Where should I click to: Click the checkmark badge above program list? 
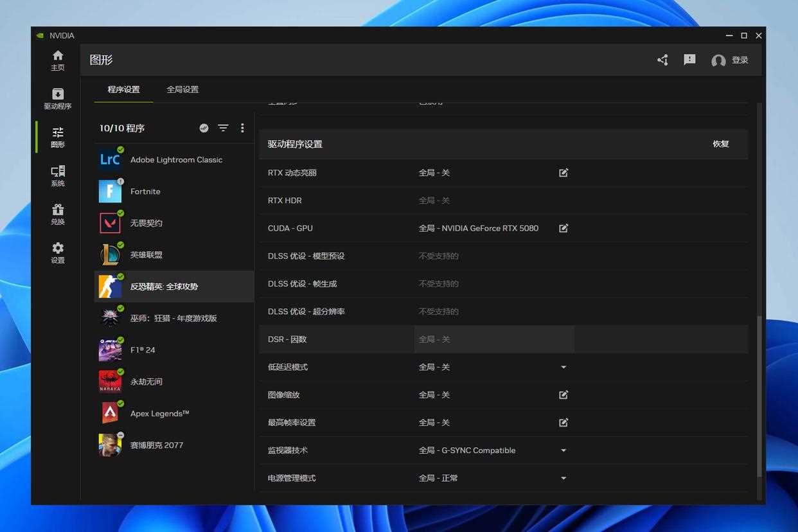coord(204,128)
